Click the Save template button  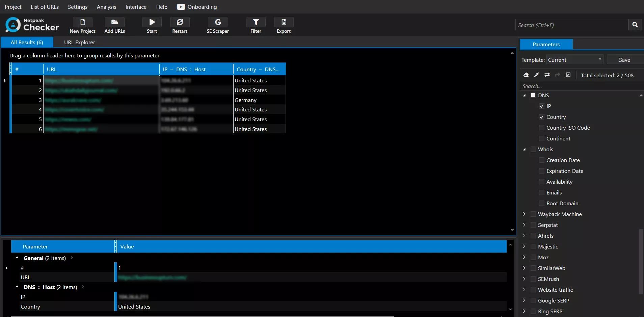[625, 60]
